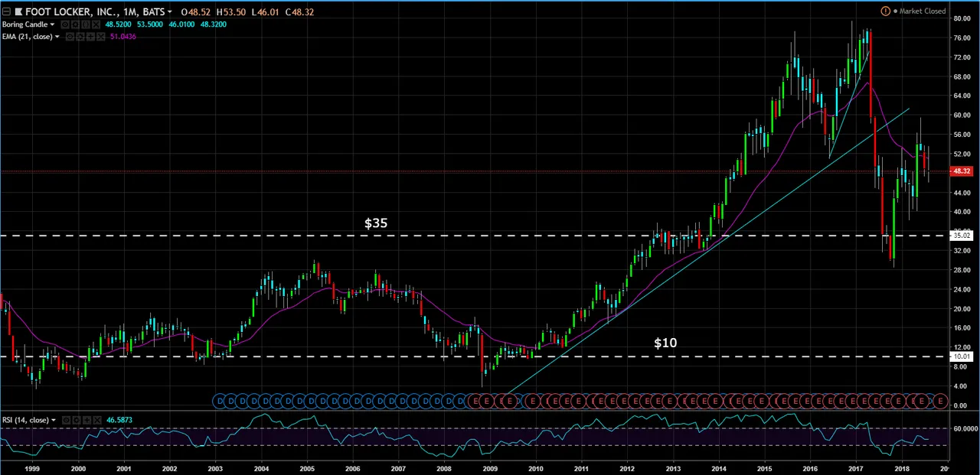Viewport: 980px width, 475px height.
Task: Click the 2014 label on time axis
Action: (x=719, y=468)
